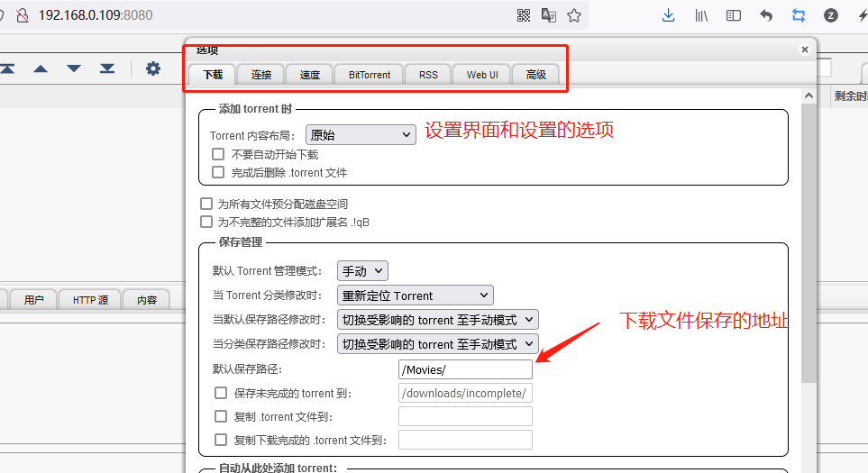
Task: Switch to the 连接 tab
Action: (260, 75)
